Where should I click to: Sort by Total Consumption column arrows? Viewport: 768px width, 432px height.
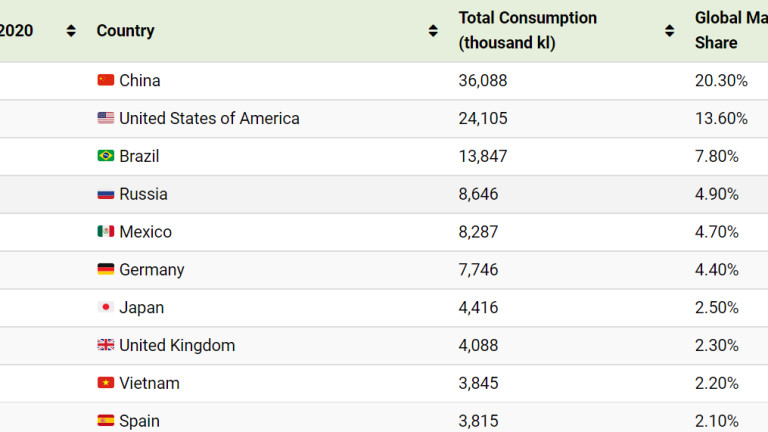click(670, 31)
